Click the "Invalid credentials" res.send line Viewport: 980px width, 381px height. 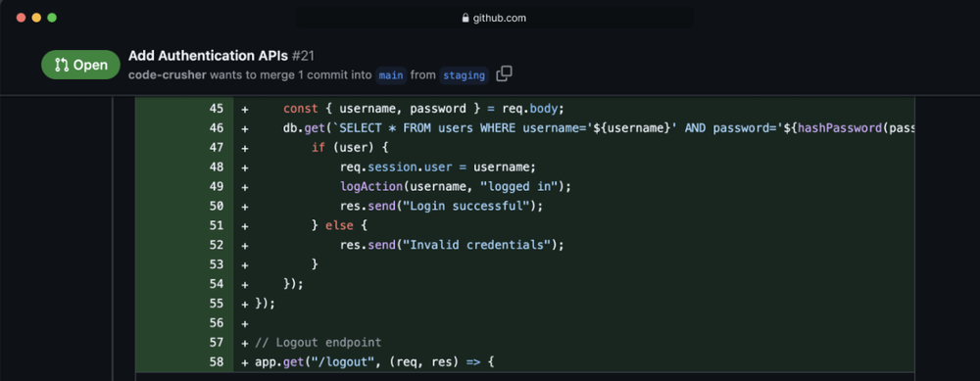point(453,245)
